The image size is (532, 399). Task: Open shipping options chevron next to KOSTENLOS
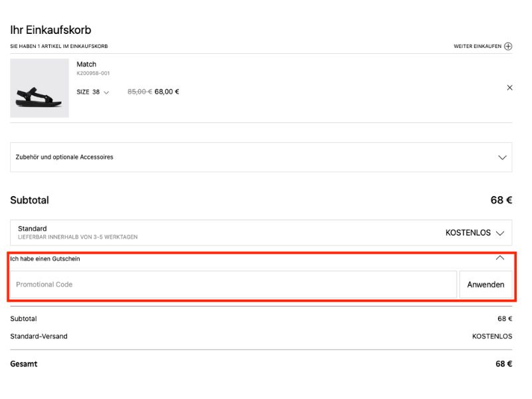click(500, 233)
